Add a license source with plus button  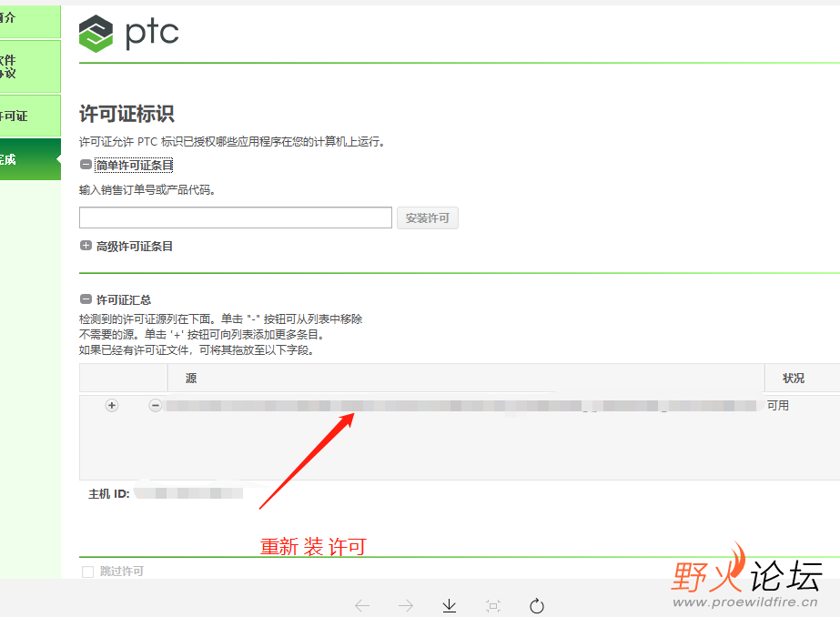[x=111, y=406]
